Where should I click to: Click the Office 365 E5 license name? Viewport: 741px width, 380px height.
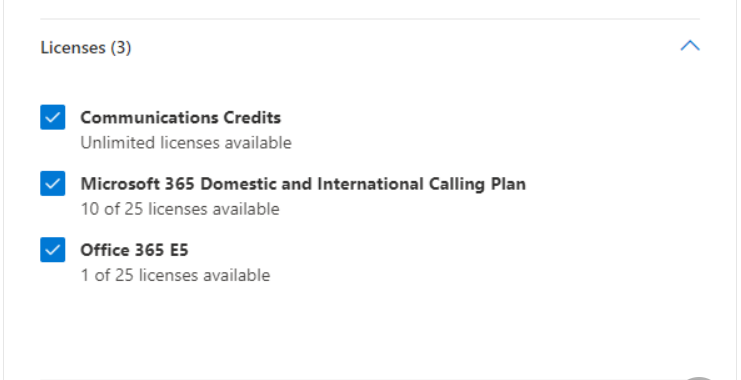(134, 250)
